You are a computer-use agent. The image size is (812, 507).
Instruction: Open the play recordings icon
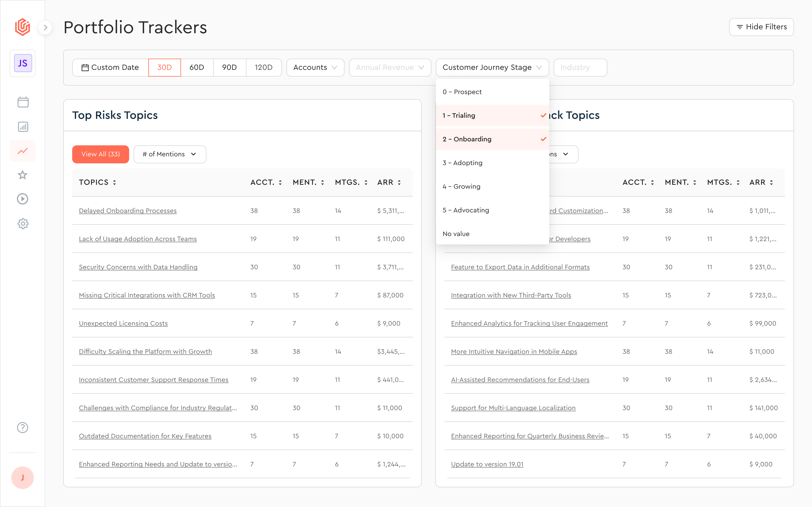(23, 199)
